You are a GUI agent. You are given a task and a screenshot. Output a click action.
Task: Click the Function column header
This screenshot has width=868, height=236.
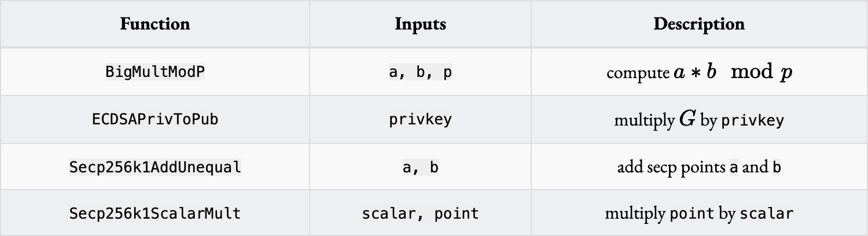[155, 24]
